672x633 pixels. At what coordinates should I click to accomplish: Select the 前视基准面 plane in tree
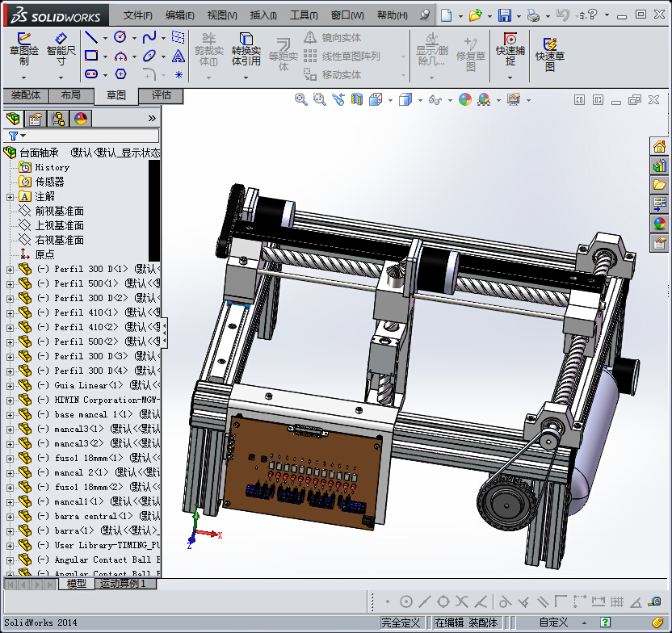click(x=59, y=212)
